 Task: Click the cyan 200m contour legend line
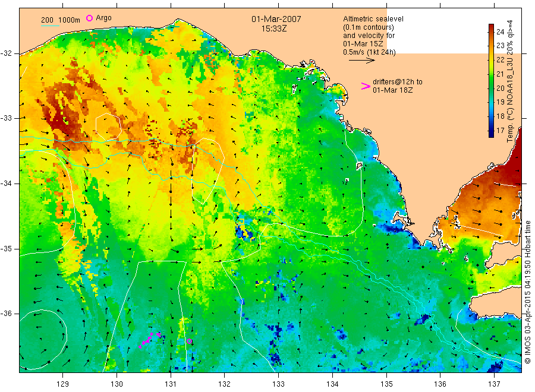click(50, 25)
